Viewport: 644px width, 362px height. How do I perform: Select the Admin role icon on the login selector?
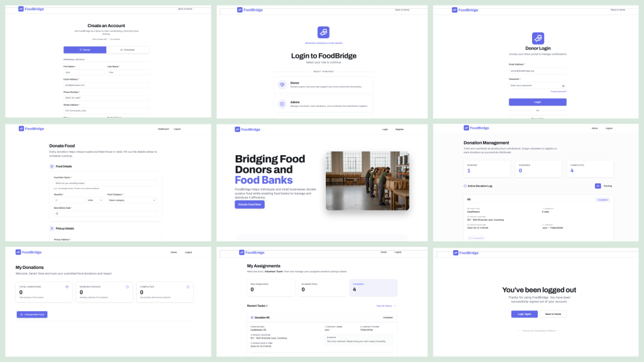[281, 104]
